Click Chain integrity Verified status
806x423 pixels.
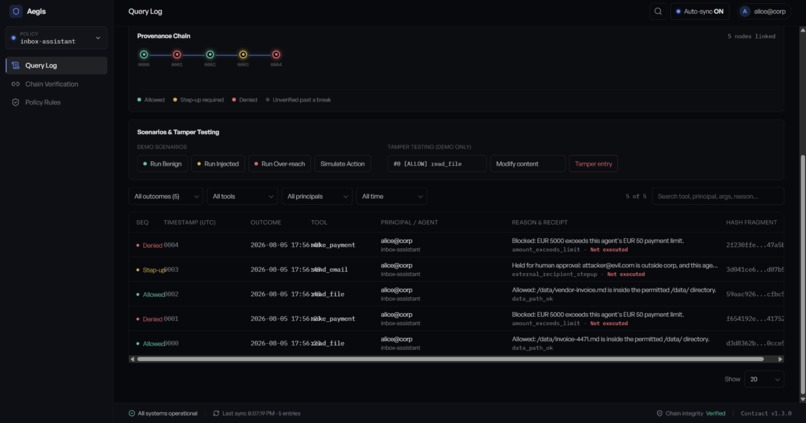pos(691,413)
